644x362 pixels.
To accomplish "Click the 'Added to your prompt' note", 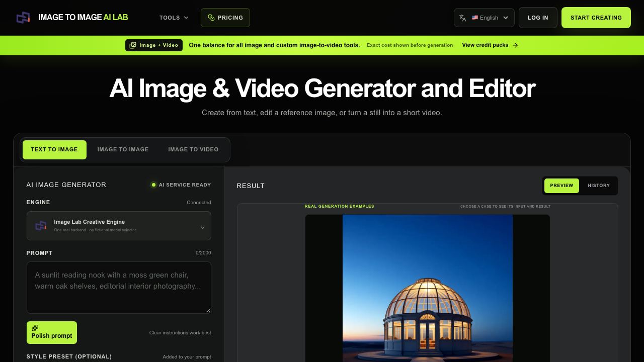I will click(187, 357).
